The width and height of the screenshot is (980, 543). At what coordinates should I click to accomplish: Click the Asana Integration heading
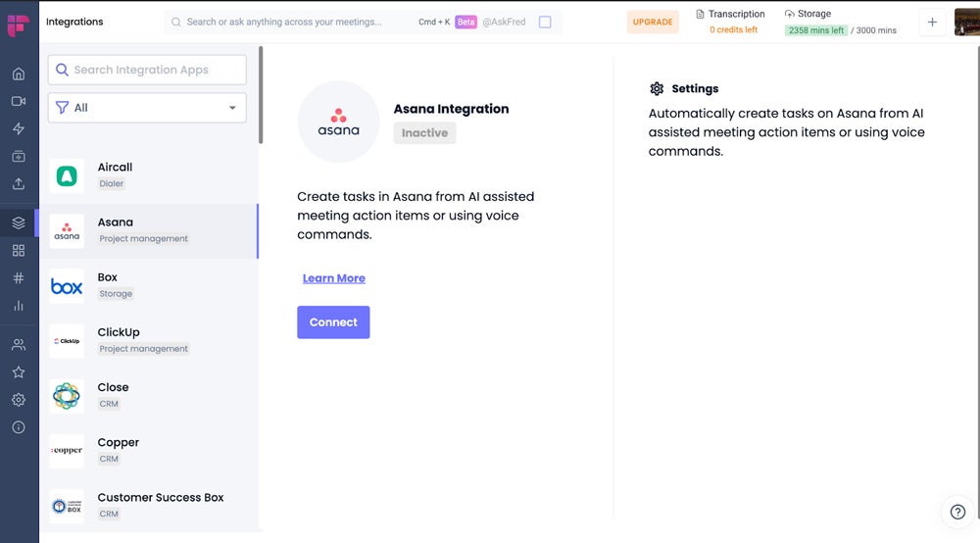tap(451, 109)
